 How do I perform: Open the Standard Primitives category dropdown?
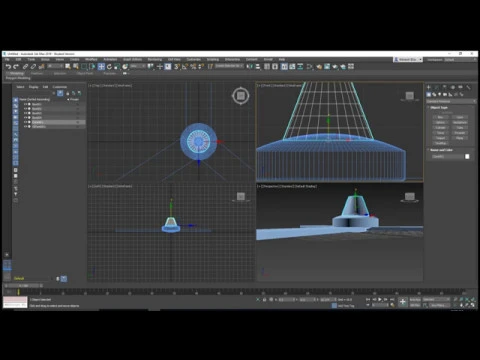(451, 101)
